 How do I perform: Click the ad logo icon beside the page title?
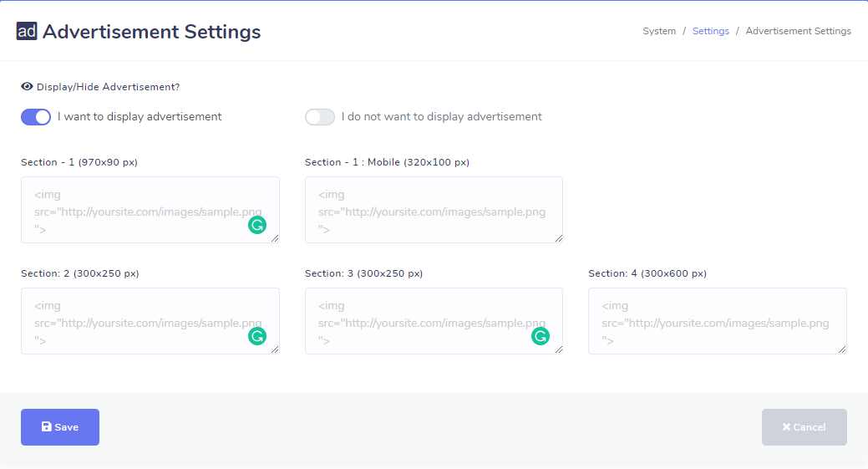tap(27, 32)
